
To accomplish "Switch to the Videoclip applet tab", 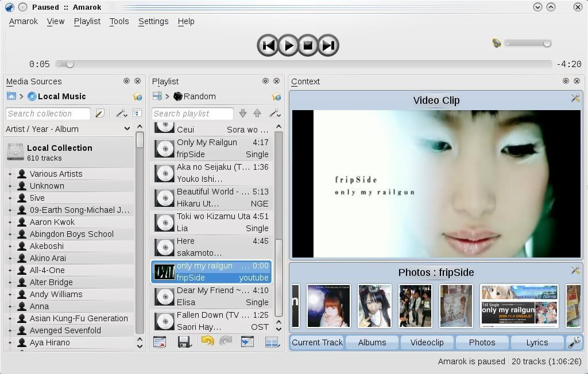I will (x=427, y=342).
